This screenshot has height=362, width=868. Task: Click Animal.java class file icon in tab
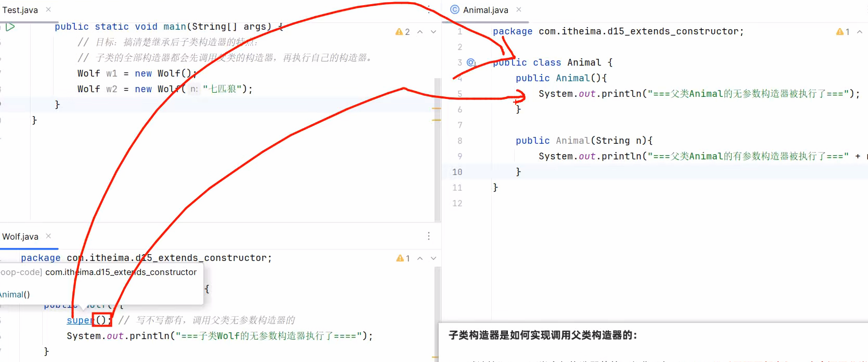[455, 9]
